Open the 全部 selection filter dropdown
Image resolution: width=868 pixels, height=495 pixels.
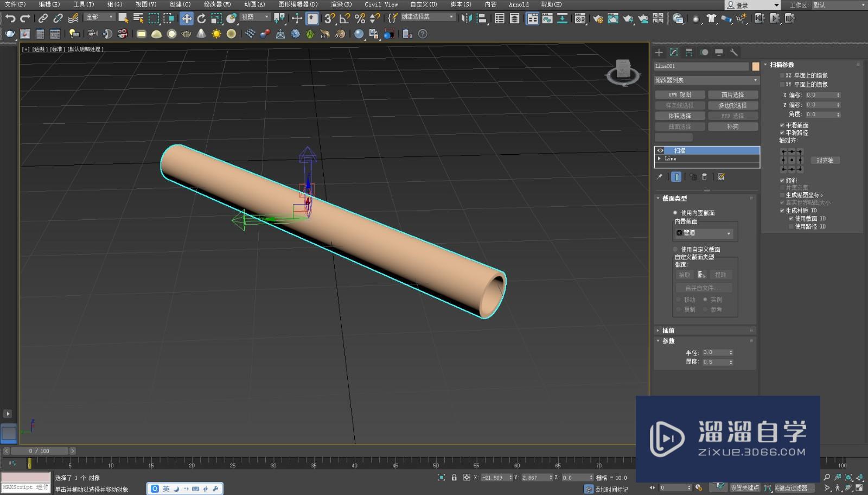[100, 17]
